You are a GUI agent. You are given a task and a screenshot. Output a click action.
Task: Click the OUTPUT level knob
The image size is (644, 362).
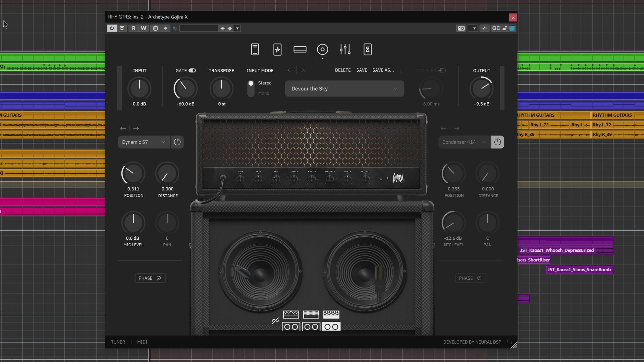tap(481, 88)
